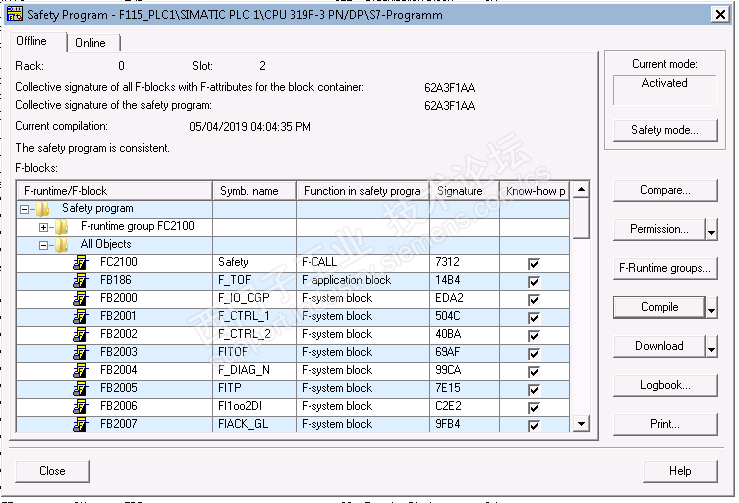The image size is (739, 503).
Task: Toggle know-how protection checkbox for FB186
Action: 534,281
